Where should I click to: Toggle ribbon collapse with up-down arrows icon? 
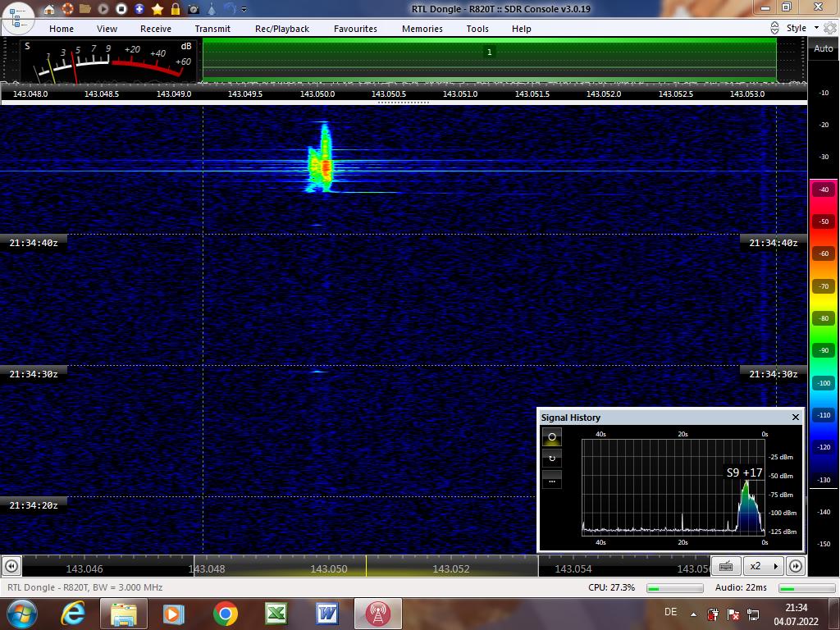pos(774,28)
